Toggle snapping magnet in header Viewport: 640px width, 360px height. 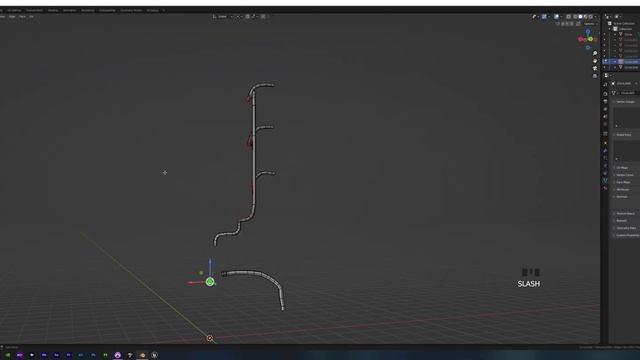click(x=247, y=17)
